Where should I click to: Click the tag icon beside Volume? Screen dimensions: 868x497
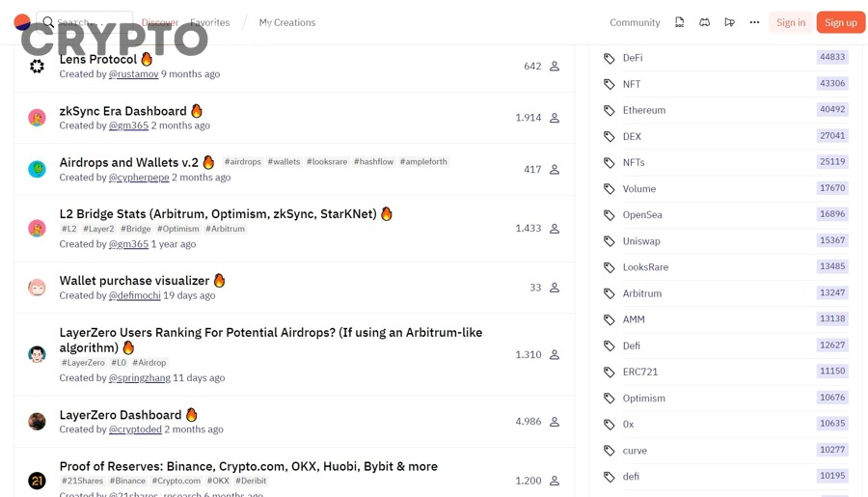pos(609,189)
